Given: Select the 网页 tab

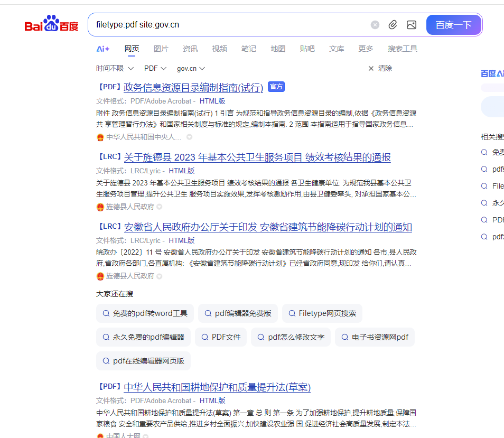Looking at the screenshot, I should (x=132, y=49).
